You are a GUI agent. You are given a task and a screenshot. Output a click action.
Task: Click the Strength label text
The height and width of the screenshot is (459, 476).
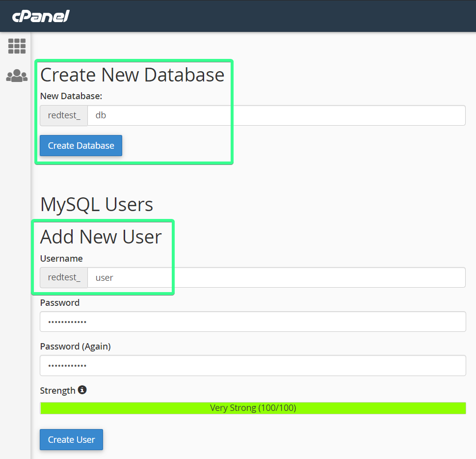58,390
